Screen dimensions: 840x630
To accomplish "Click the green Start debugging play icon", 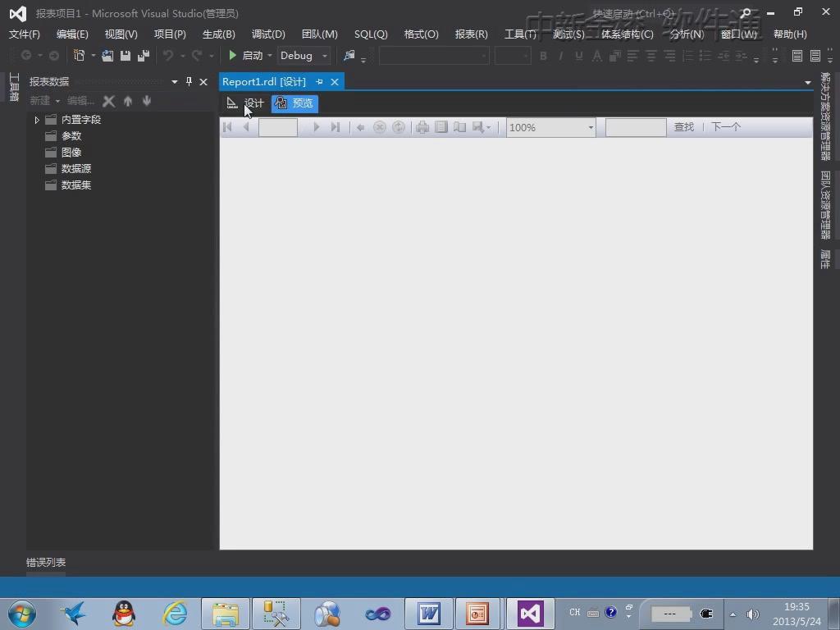I will pyautogui.click(x=232, y=55).
